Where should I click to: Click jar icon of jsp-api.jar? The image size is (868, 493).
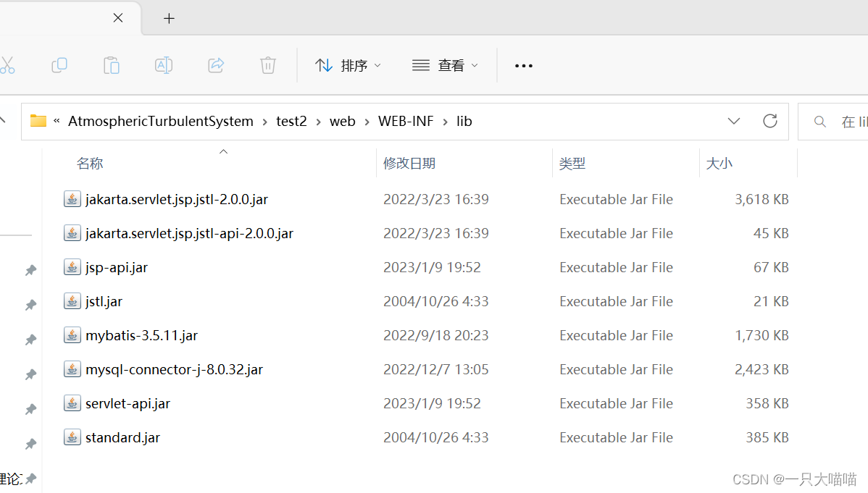tap(72, 266)
